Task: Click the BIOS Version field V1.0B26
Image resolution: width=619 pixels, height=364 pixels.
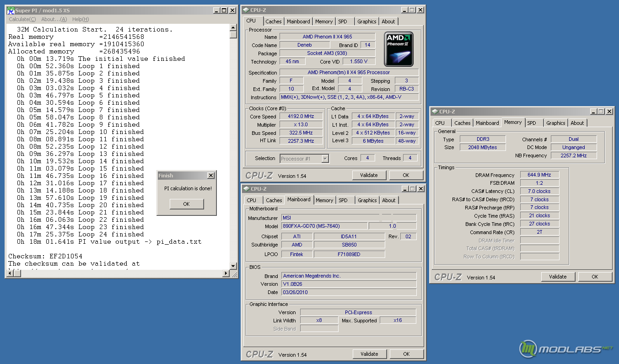Action: [349, 284]
